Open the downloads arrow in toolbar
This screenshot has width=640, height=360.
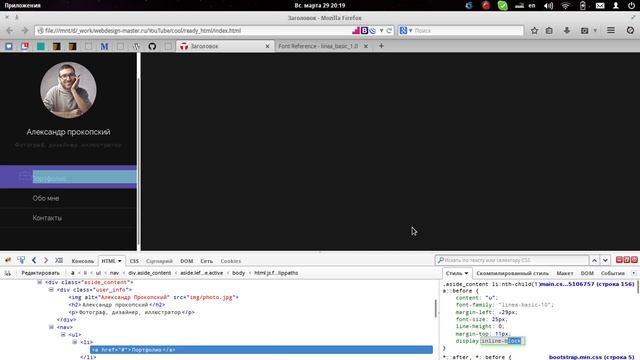[x=567, y=31]
